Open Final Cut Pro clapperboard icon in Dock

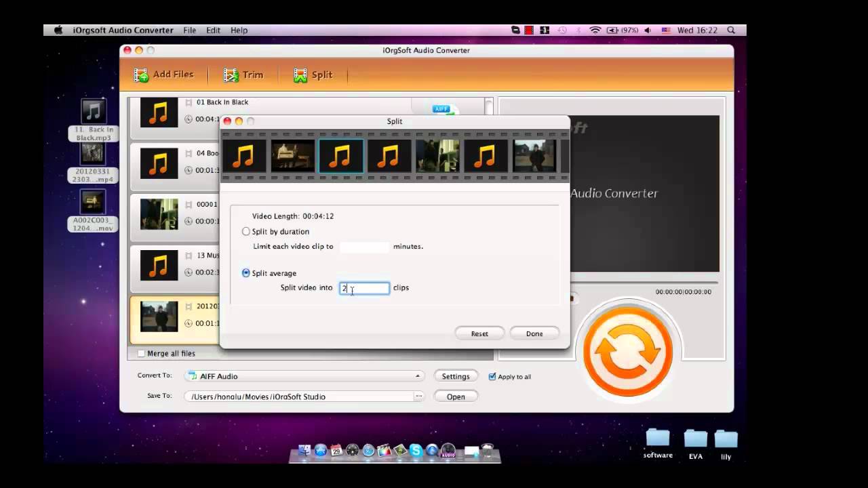click(384, 451)
